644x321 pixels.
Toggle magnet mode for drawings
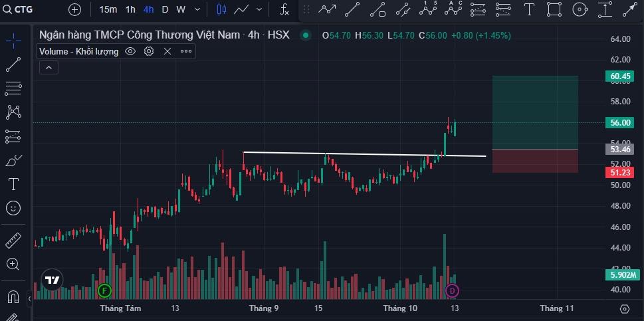[13, 296]
